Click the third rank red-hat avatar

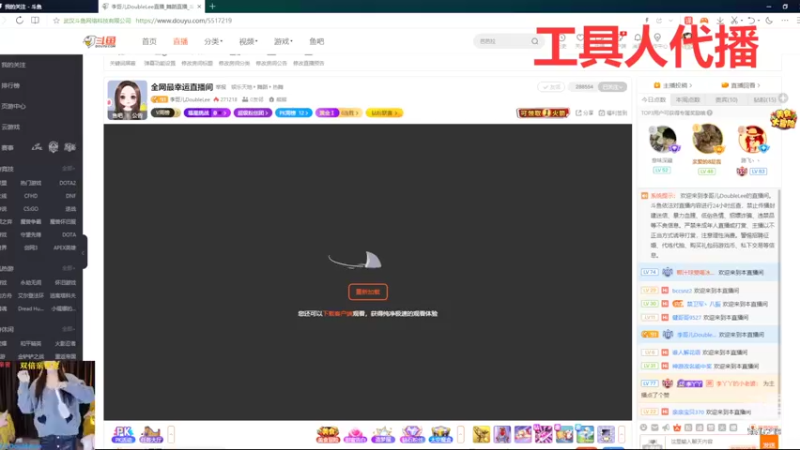coord(752,139)
